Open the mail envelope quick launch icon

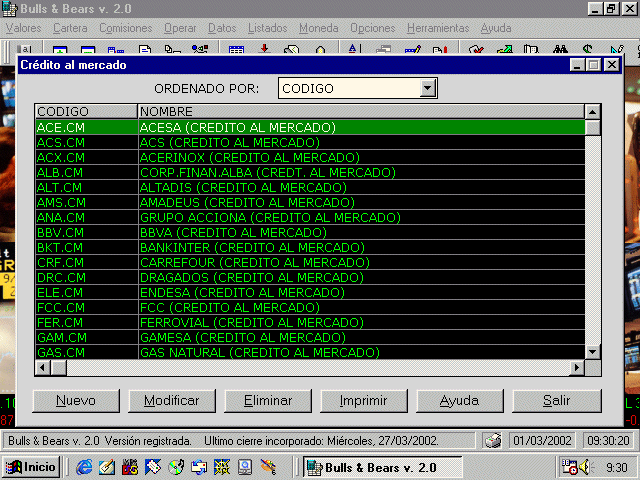[x=153, y=467]
